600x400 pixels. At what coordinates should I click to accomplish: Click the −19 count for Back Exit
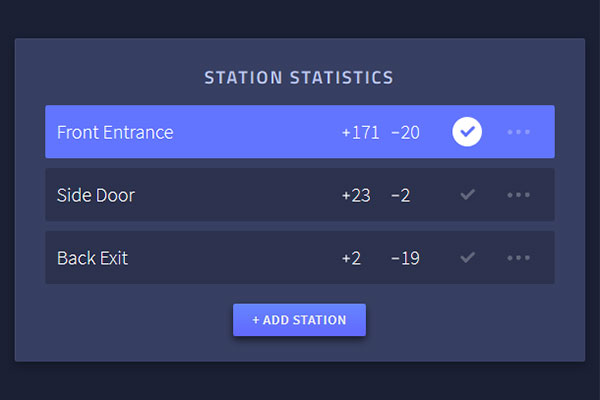405,258
